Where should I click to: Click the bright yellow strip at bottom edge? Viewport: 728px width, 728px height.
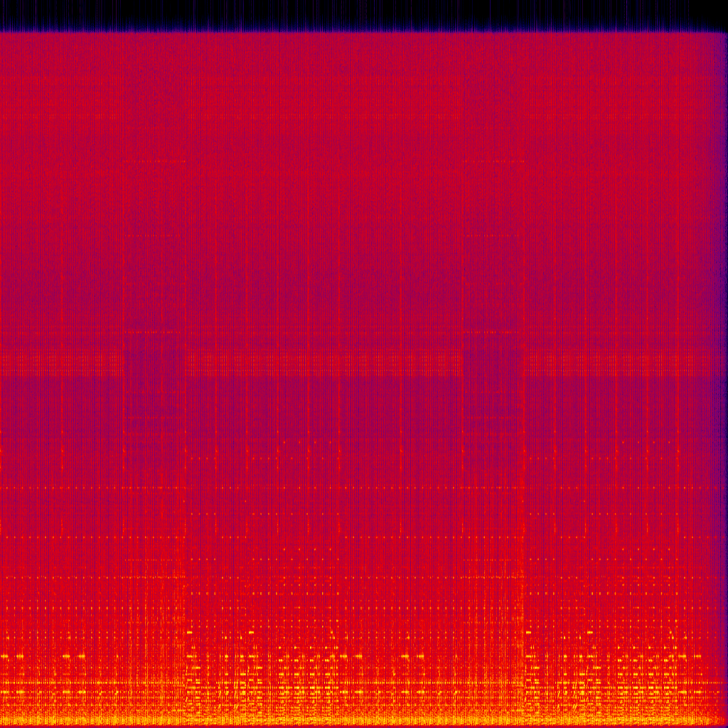click(364, 721)
